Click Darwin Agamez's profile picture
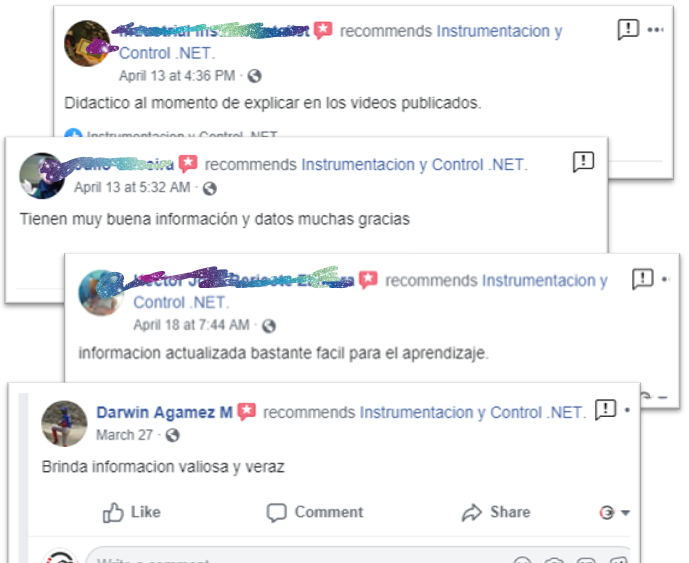Viewport: 689px width, 563px height. coord(64,424)
